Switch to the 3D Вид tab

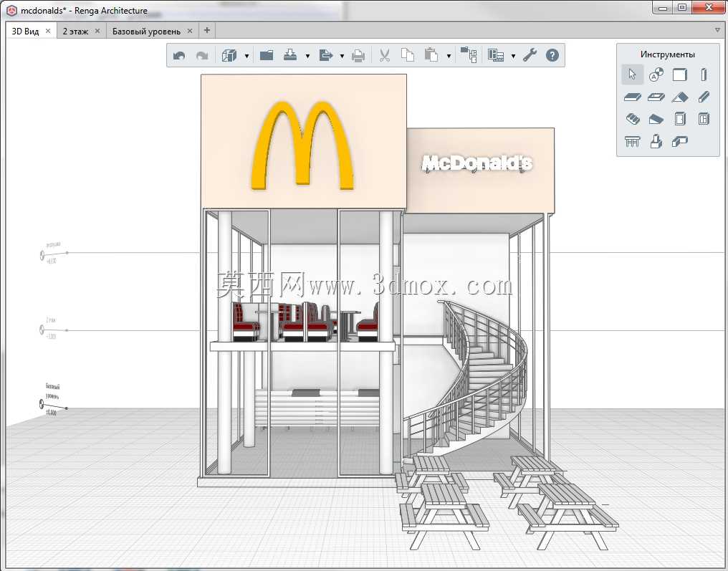point(25,31)
